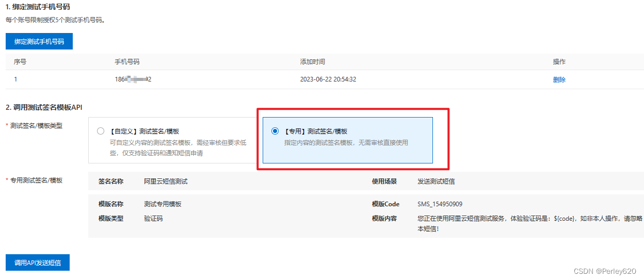This screenshot has width=644, height=280.
Task: Click the template code SMS_154950909
Action: point(440,204)
